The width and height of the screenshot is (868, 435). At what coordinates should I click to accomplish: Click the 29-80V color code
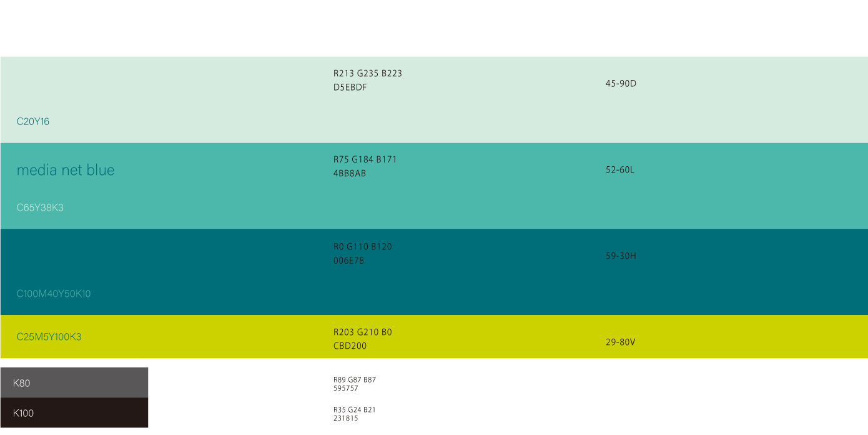click(621, 342)
